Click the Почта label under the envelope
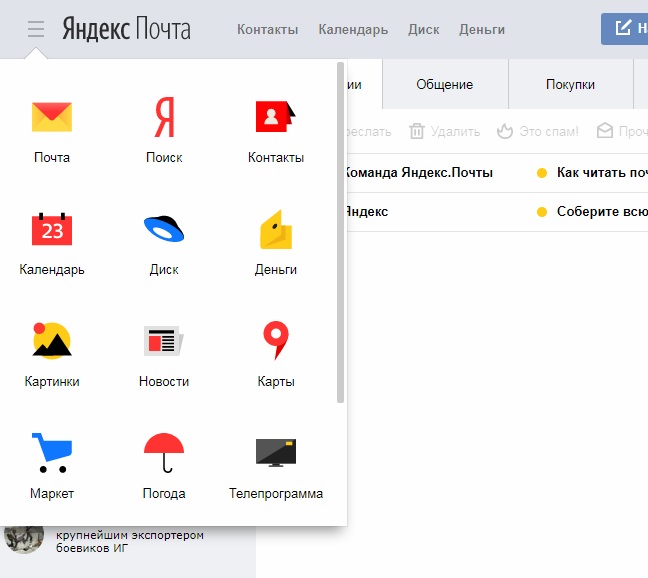The image size is (648, 578). (52, 157)
